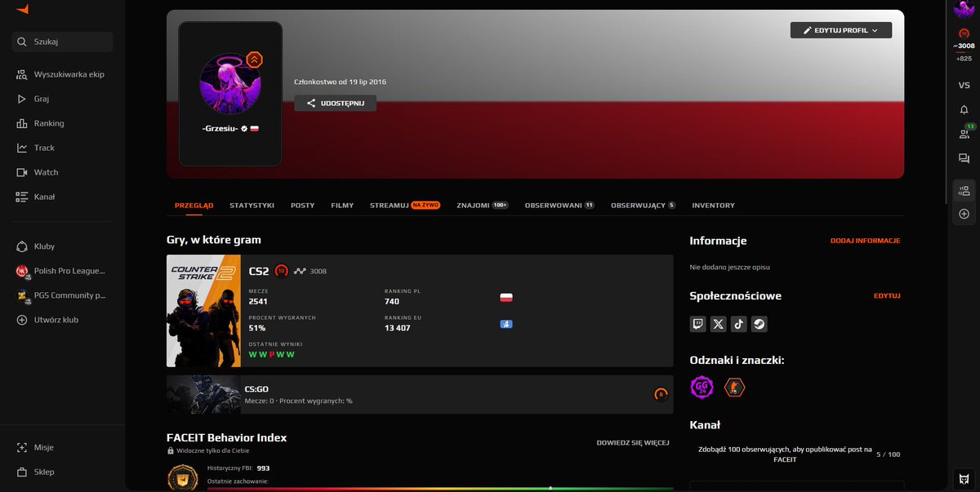This screenshot has width=980, height=492.
Task: Open the STREAMUJ tab
Action: pos(405,206)
